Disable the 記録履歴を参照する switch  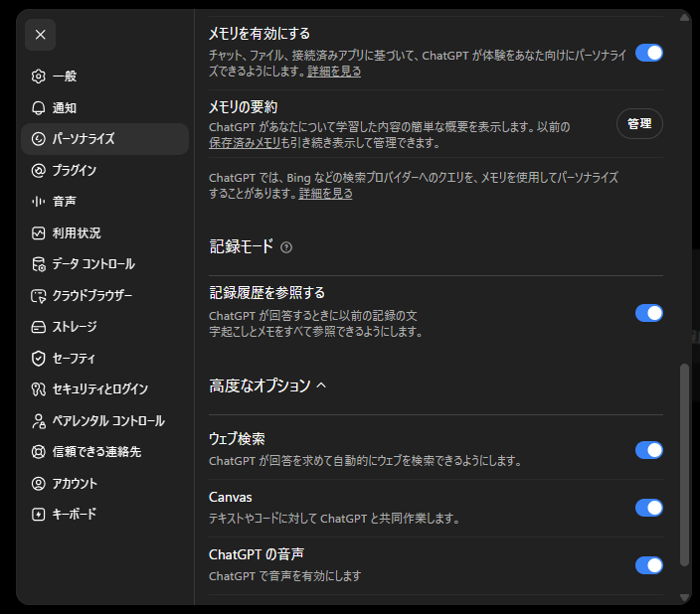tap(648, 313)
